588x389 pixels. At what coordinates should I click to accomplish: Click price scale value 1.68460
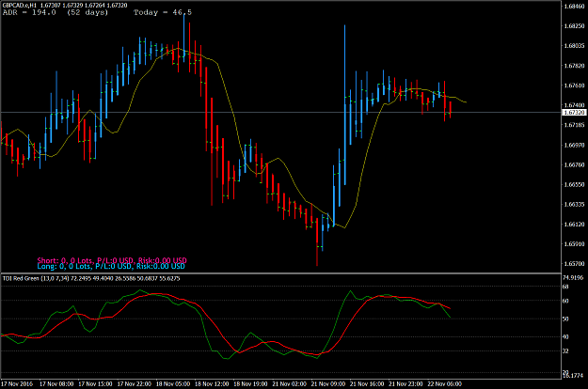click(574, 6)
